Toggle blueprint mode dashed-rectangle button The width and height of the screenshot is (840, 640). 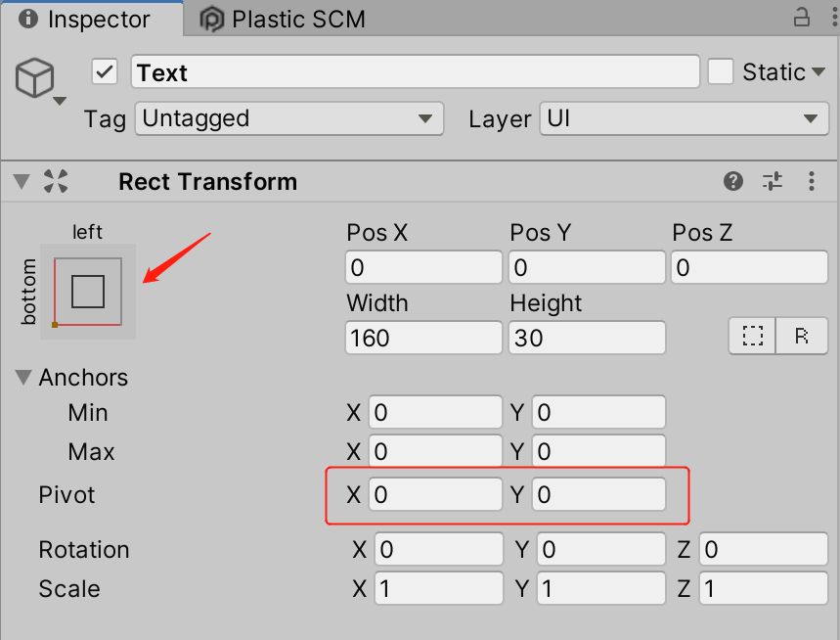752,336
